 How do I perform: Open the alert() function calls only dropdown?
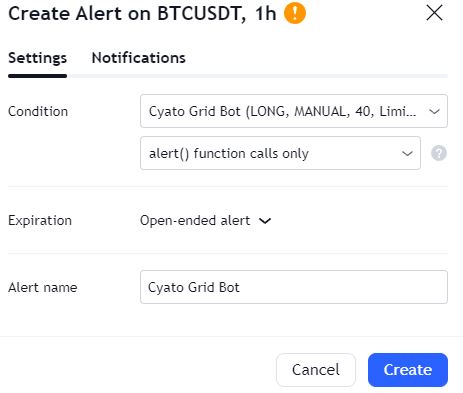tap(280, 153)
